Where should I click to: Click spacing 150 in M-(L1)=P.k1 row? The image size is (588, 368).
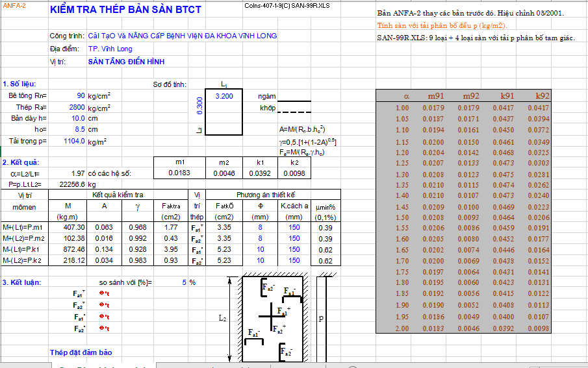point(294,249)
